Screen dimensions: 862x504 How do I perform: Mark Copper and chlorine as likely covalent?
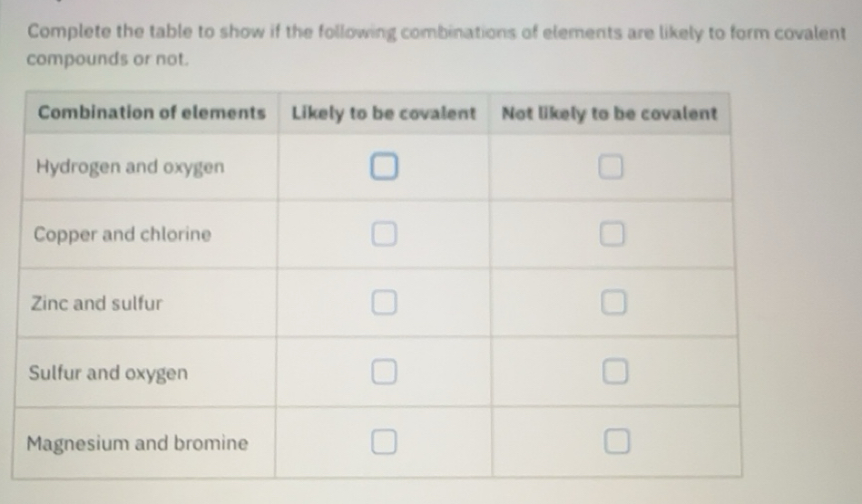(x=384, y=235)
